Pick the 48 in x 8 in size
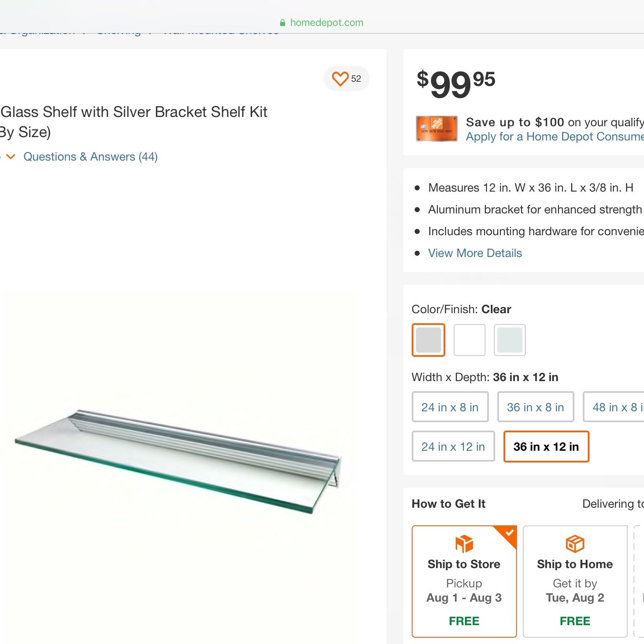The height and width of the screenshot is (644, 644). pos(614,407)
